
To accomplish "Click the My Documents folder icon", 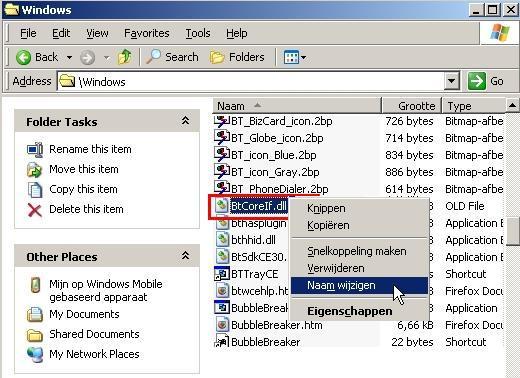I will click(35, 314).
